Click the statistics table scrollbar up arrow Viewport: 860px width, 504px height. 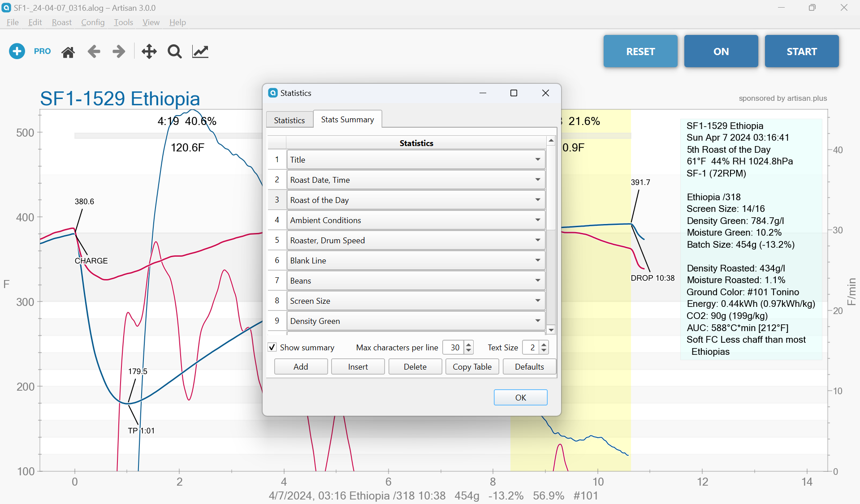coord(551,141)
